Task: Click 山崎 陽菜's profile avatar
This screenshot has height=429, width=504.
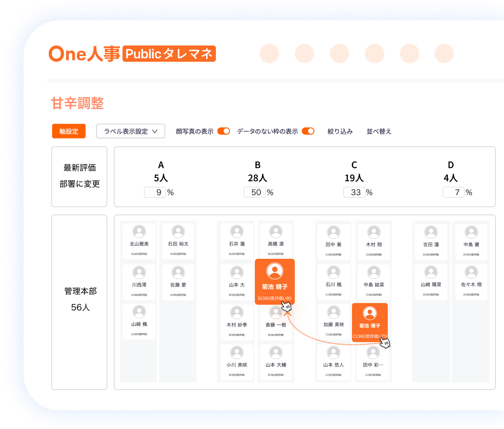Action: click(x=431, y=272)
